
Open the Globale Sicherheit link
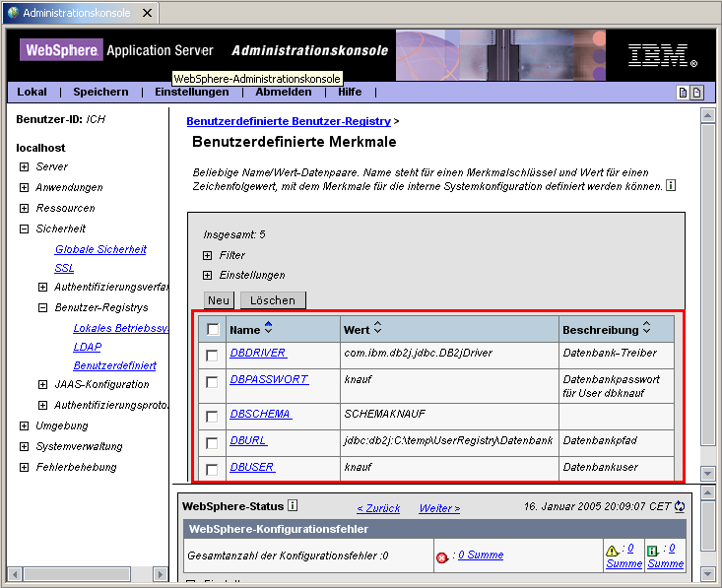coord(100,249)
